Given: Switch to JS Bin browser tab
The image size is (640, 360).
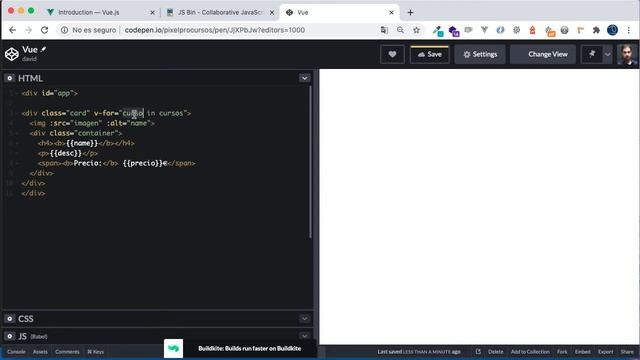Looking at the screenshot, I should [220, 13].
